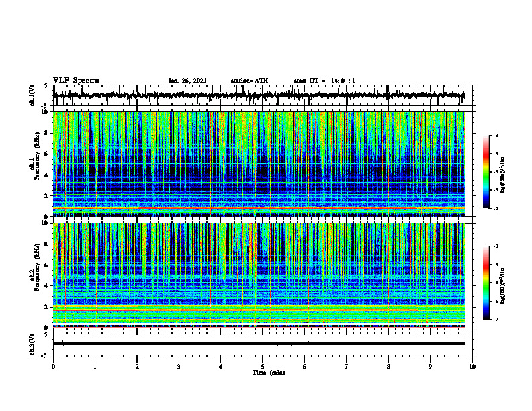
Task: Click inside the ch.1 spectrogram panel
Action: tap(259, 164)
